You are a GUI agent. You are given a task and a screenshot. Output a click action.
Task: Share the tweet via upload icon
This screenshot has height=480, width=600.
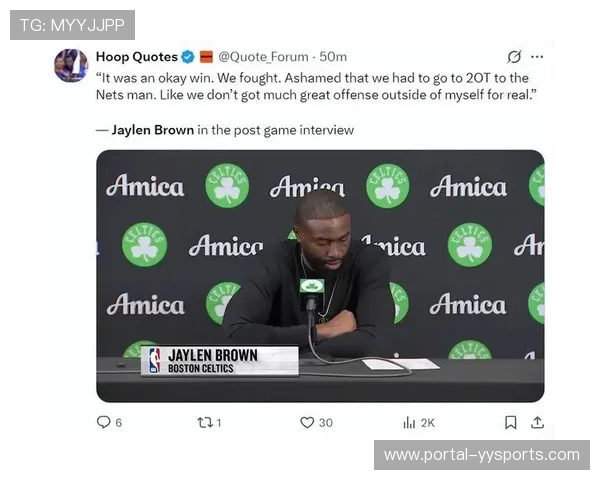[x=537, y=422]
